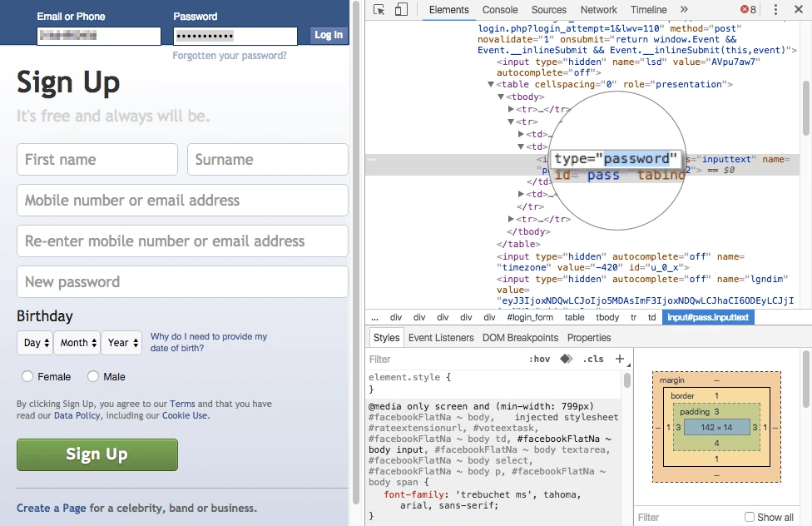Image resolution: width=812 pixels, height=526 pixels.
Task: Follow the Forgotten your password link
Action: click(x=230, y=56)
